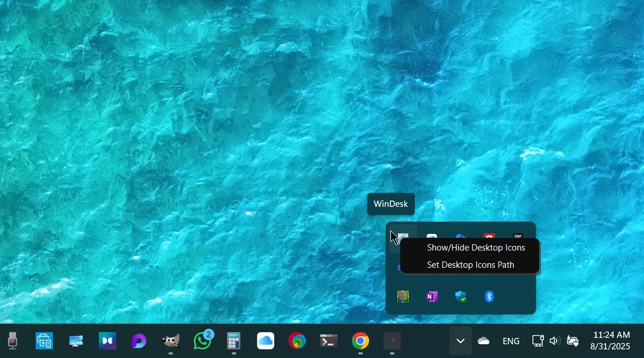Open the striped green-bordered tray icon
This screenshot has width=644, height=358.
tap(403, 297)
